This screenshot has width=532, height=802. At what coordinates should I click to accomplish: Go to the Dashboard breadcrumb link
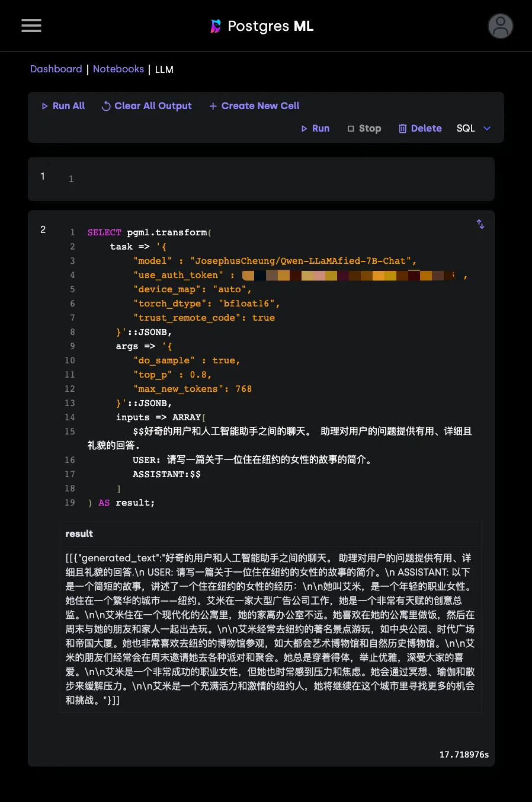point(56,69)
